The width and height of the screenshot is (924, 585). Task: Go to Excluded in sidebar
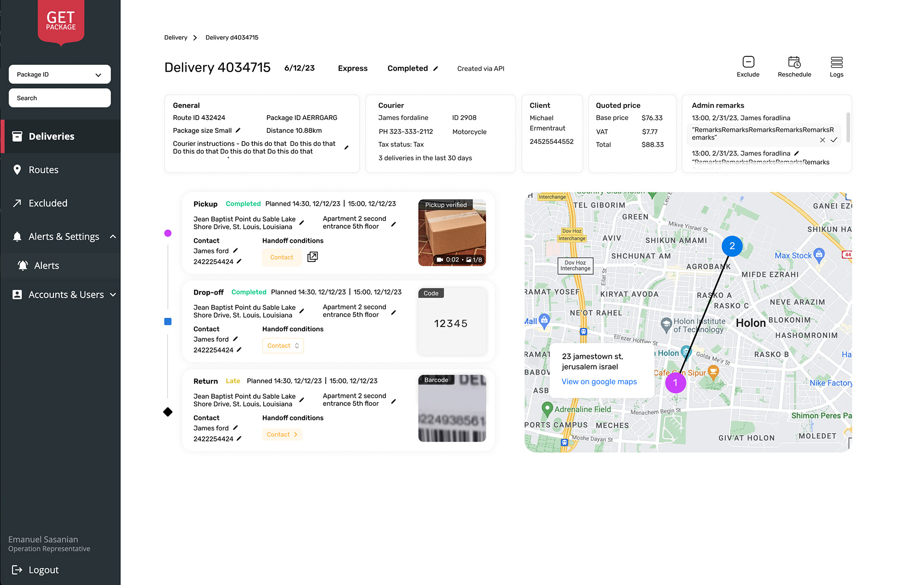click(48, 203)
